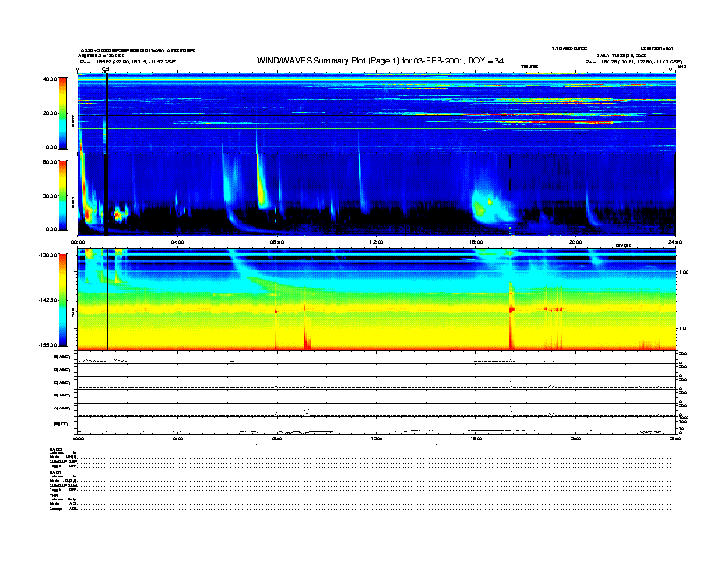
Task: Click the vertical RAD2 axis label
Action: 74,122
